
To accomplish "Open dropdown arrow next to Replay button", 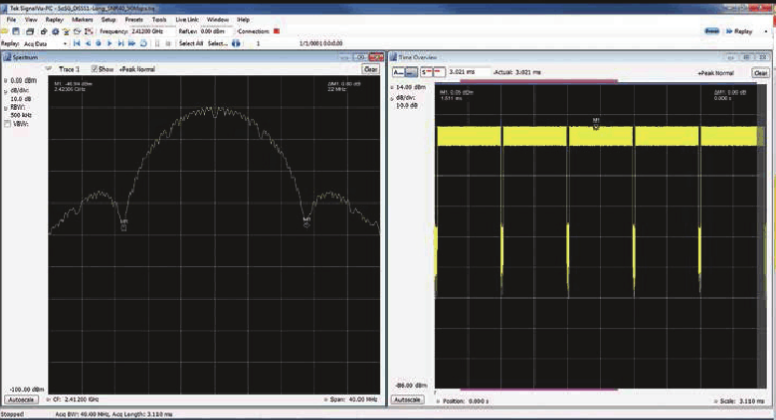I will (767, 32).
